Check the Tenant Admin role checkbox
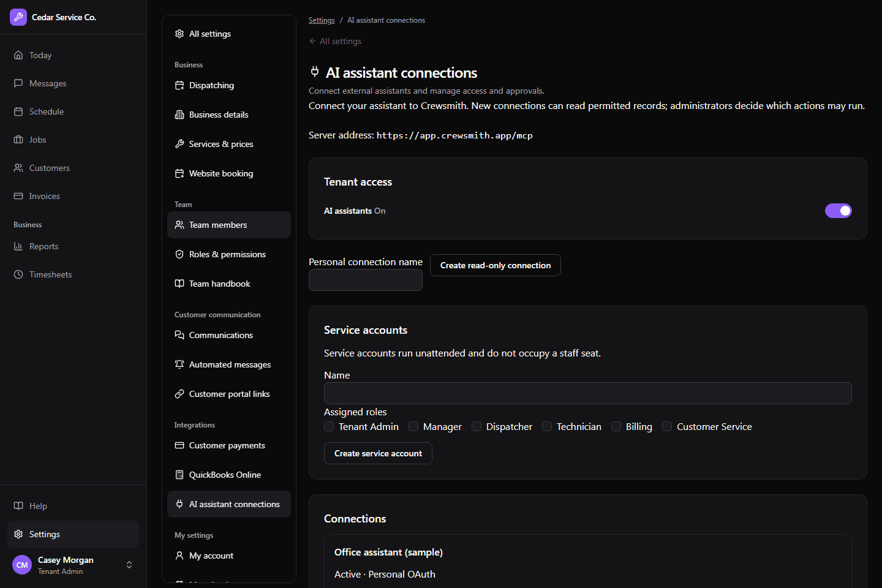The height and width of the screenshot is (588, 882). (x=329, y=426)
